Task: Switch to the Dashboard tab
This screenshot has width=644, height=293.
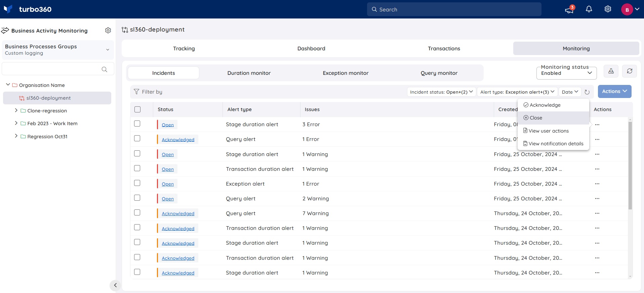Action: [x=311, y=48]
